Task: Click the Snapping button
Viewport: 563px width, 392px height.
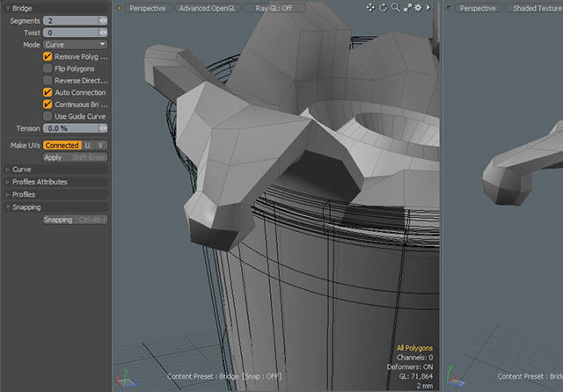Action: coord(58,220)
